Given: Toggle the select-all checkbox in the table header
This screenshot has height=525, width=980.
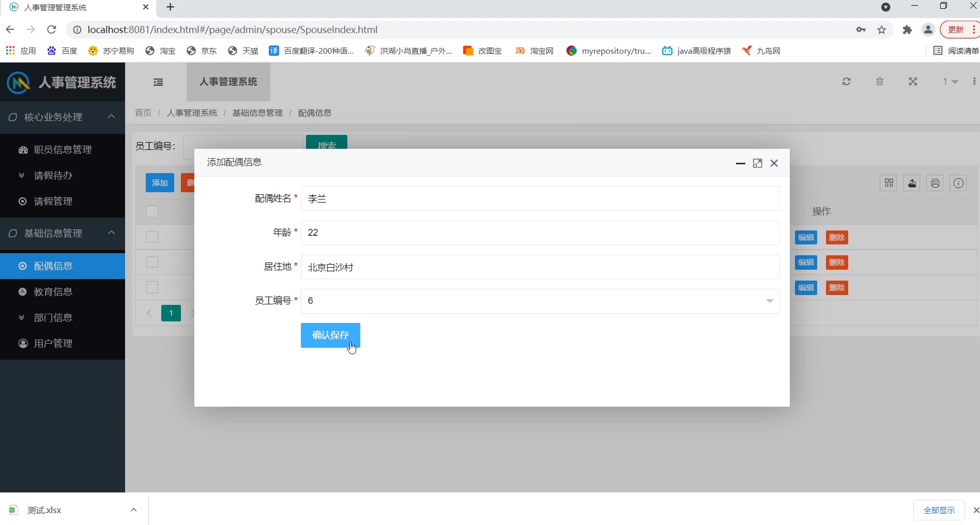Looking at the screenshot, I should click(x=152, y=211).
